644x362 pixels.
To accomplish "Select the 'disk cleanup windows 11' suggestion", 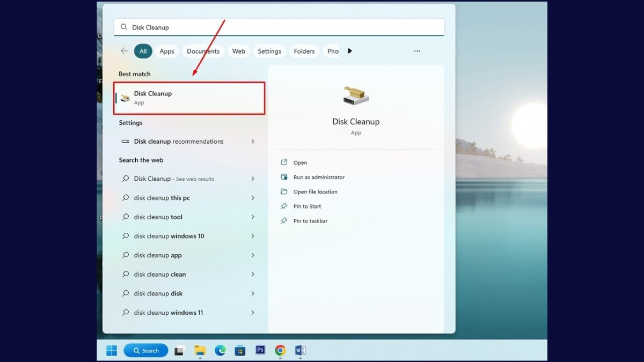I will pos(188,313).
